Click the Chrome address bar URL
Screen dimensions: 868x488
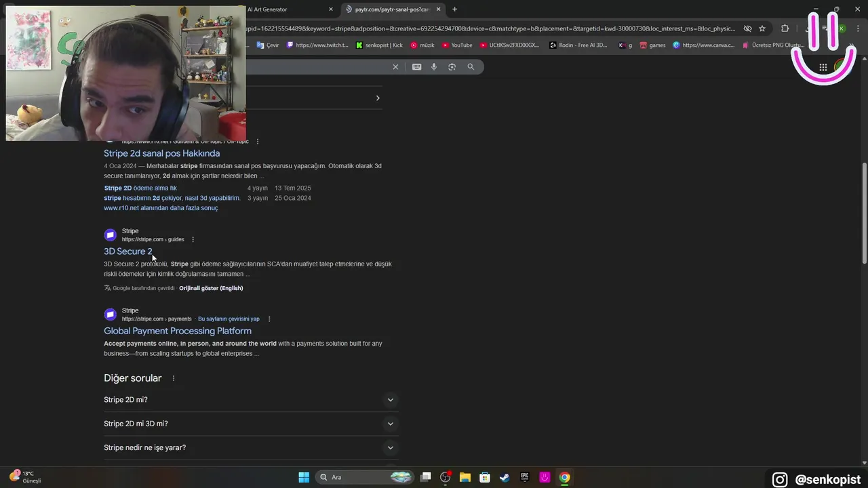point(491,28)
